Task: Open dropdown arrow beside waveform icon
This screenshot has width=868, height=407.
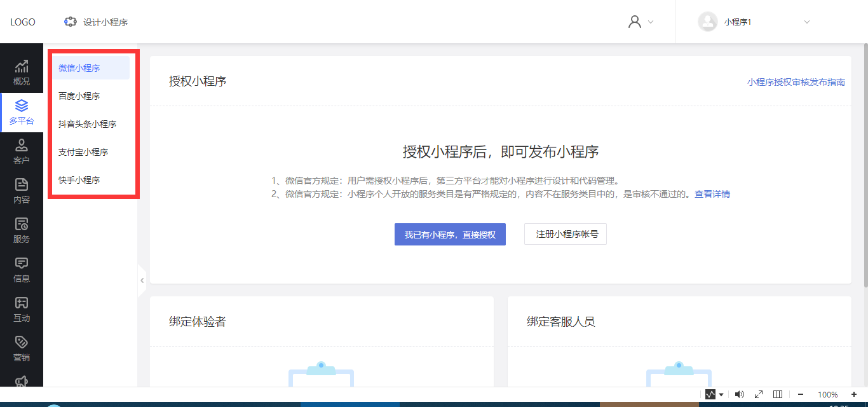Action: coord(721,395)
